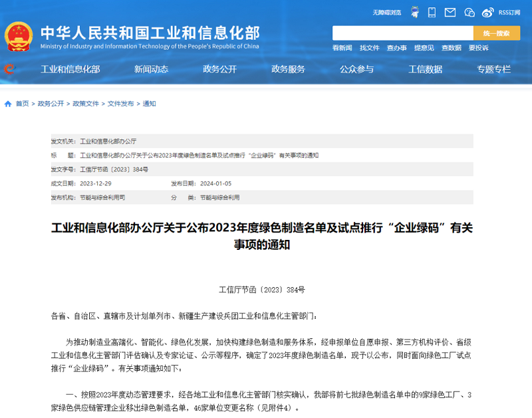Open the mobile phone version icon
Image resolution: width=532 pixels, height=418 pixels.
[x=432, y=12]
